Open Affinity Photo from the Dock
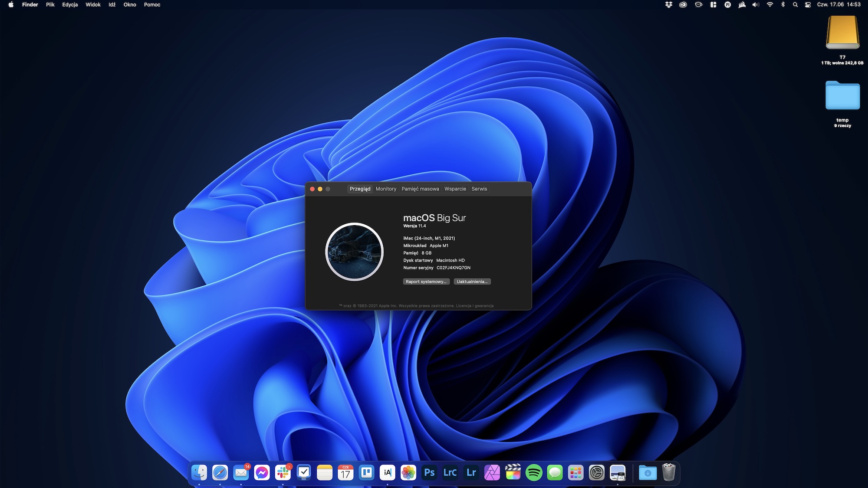868x488 pixels. pos(492,472)
